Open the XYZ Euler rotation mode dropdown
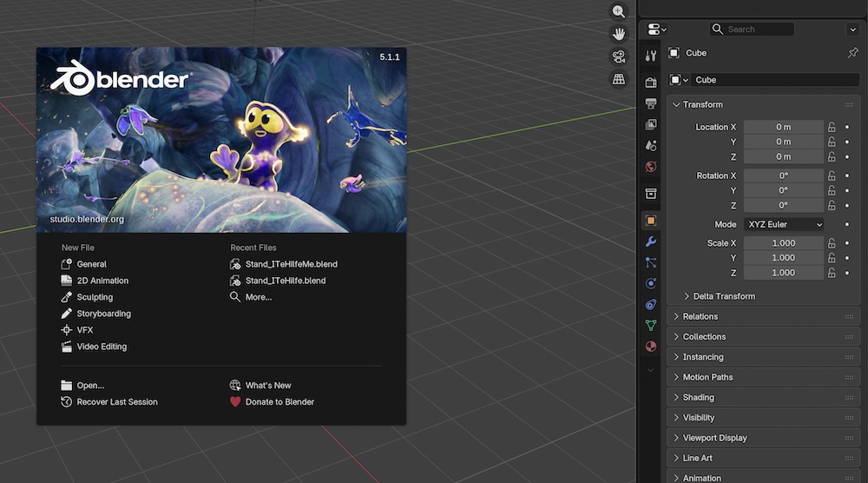The width and height of the screenshot is (868, 483). point(784,224)
